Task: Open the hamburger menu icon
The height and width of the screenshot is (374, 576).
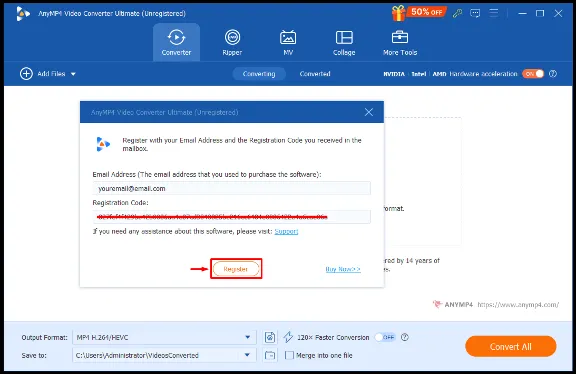Action: pos(494,13)
